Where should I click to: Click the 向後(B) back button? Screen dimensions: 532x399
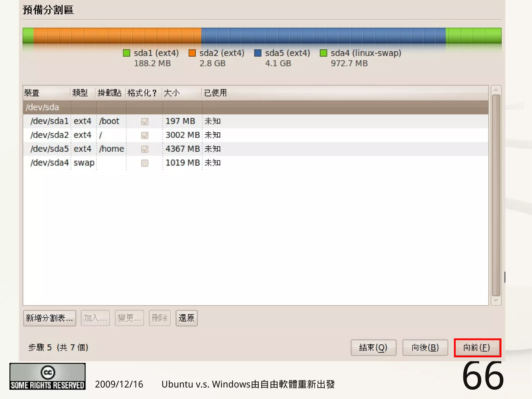coord(425,348)
